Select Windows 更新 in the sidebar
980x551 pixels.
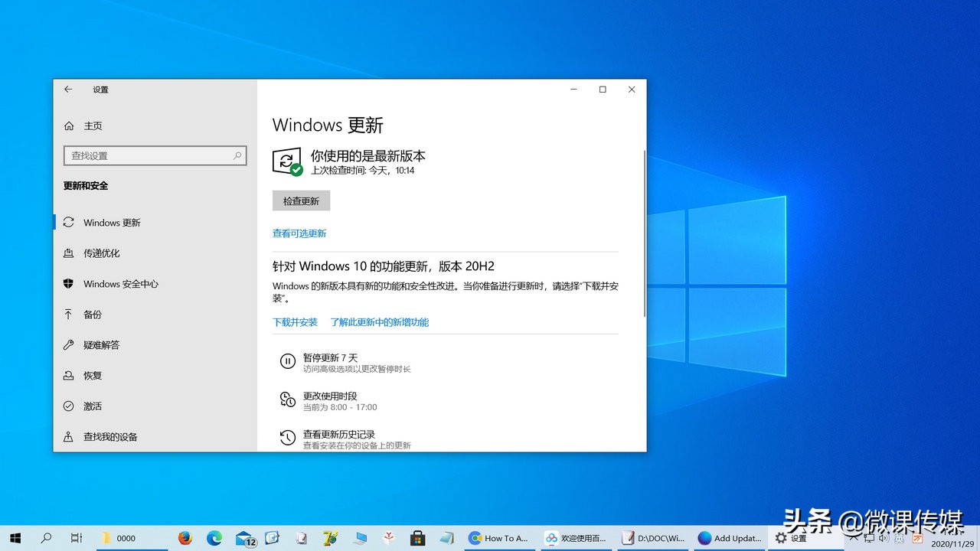point(112,223)
